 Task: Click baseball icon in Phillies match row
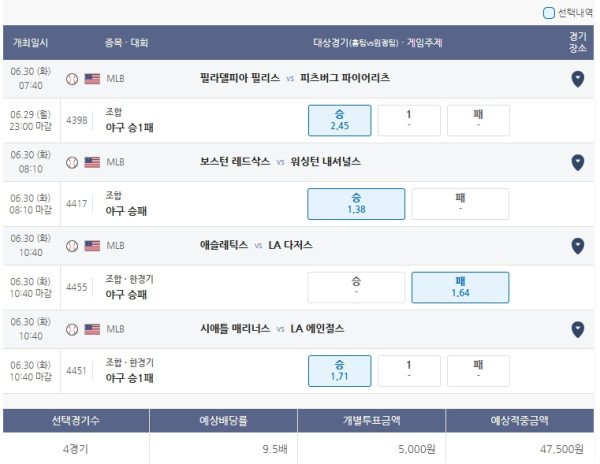tap(72, 79)
